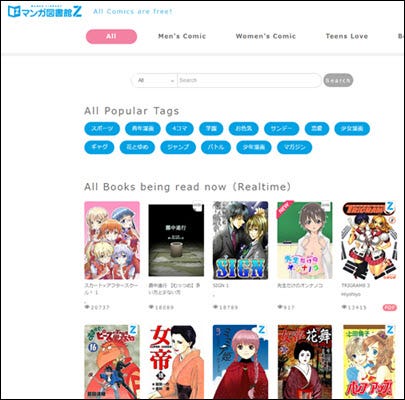Click the title under the pink five-girls cover
The image size is (405, 400).
pyautogui.click(x=111, y=289)
